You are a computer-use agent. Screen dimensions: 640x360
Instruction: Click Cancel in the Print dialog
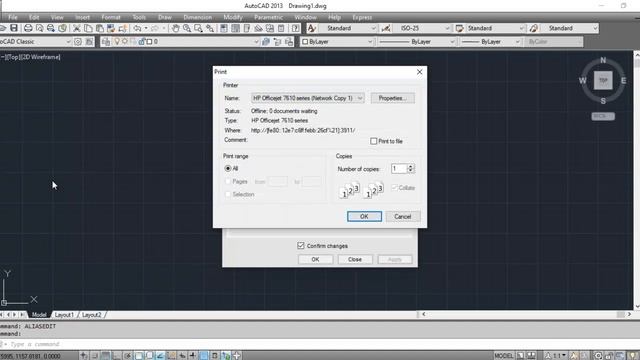[402, 216]
